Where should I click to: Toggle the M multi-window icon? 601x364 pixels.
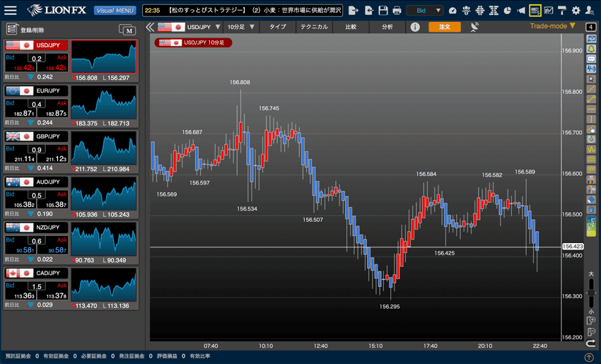coord(127,30)
